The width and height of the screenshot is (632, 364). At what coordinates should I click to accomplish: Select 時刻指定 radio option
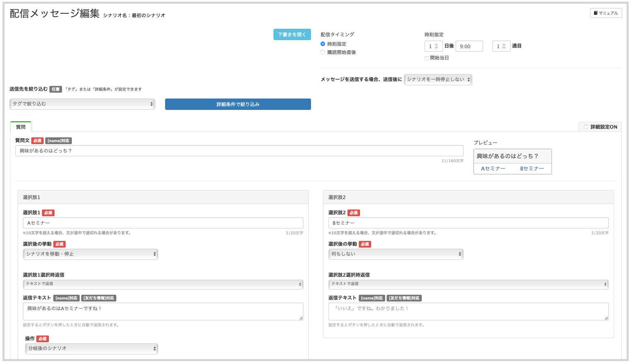[323, 44]
